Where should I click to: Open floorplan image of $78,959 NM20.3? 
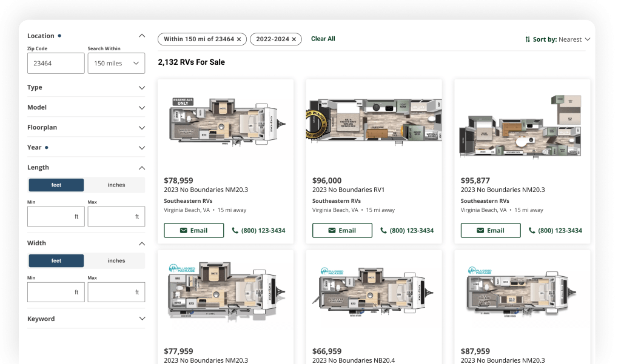coord(227,122)
